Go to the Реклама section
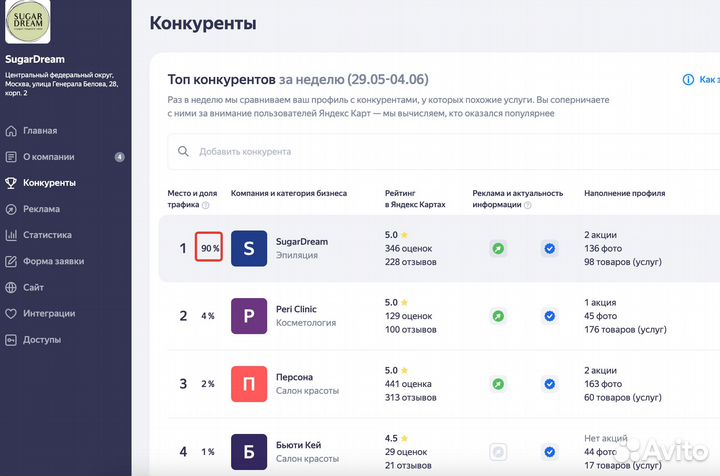 41,209
